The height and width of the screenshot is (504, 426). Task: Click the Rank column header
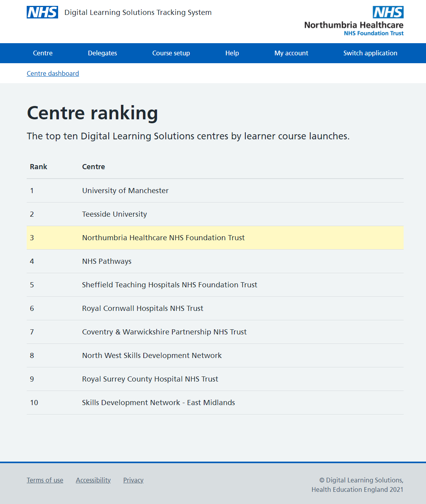coord(38,167)
